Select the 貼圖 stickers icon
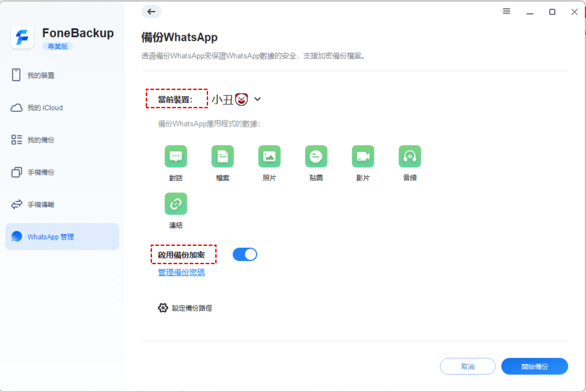 click(x=316, y=156)
